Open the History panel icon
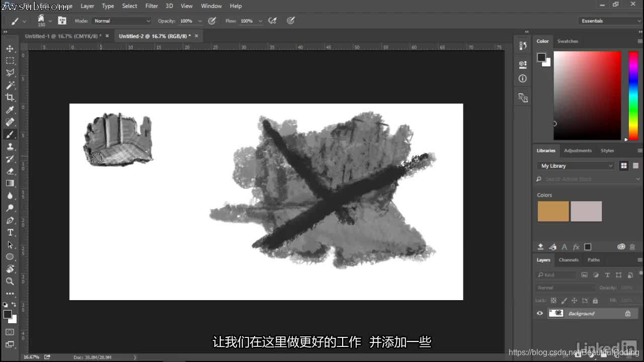 (522, 45)
